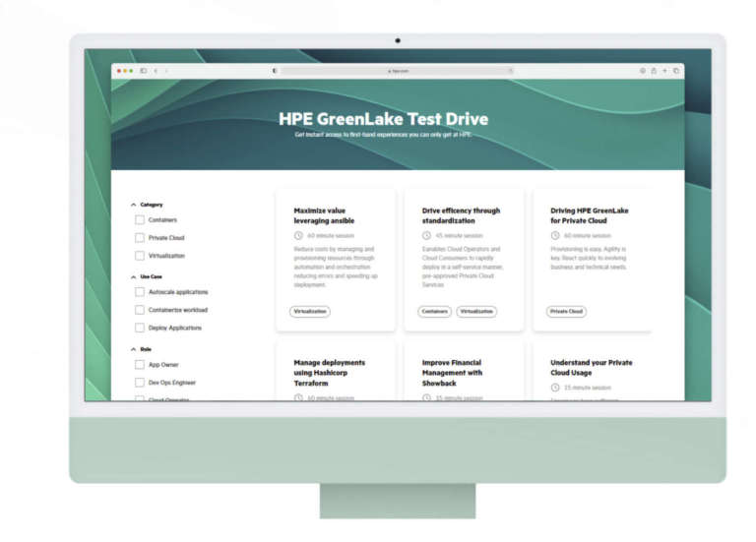Click Private Cloud tag on Driving HPE GreenLake card
The height and width of the screenshot is (542, 756).
coord(567,311)
